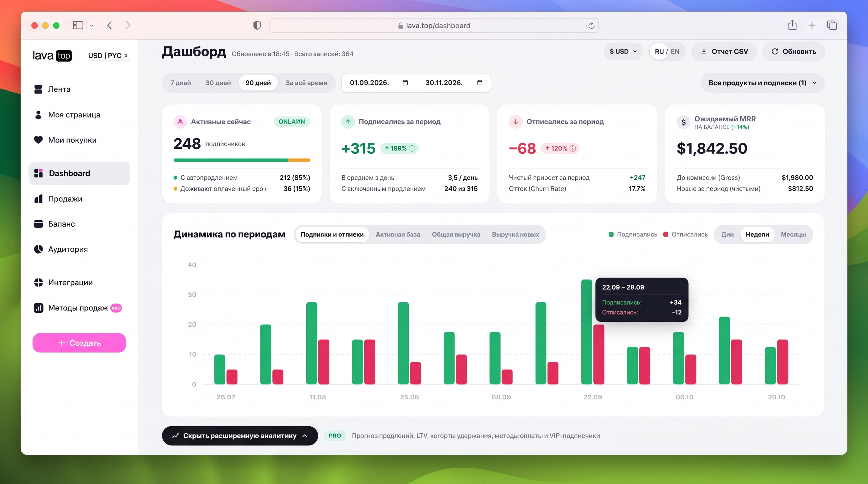Reload page via address bar refresh icon
The width and height of the screenshot is (868, 484).
coord(591,26)
